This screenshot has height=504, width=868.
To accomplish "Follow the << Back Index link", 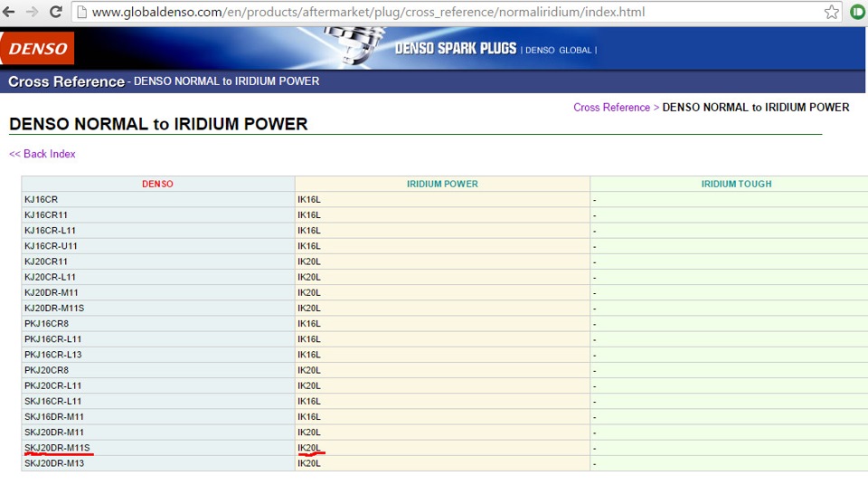I will pos(42,154).
